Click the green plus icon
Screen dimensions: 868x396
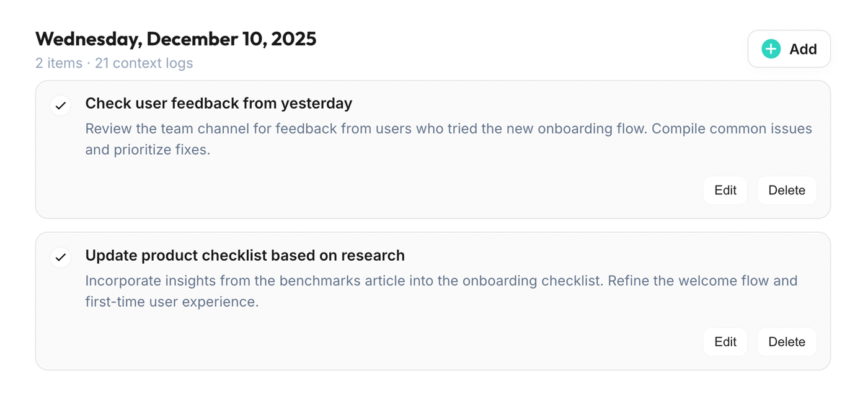tap(771, 49)
